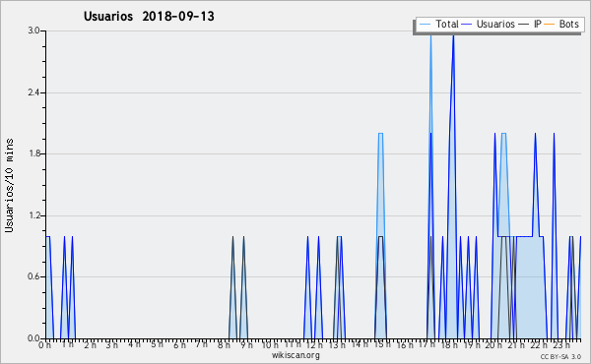Click the '22 h' x-axis label
Image resolution: width=591 pixels, height=364 pixels.
coord(538,344)
